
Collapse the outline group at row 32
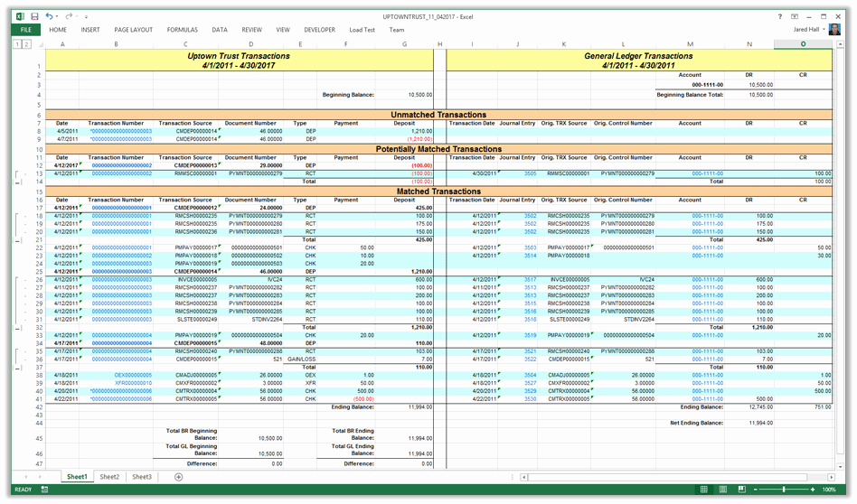17,328
